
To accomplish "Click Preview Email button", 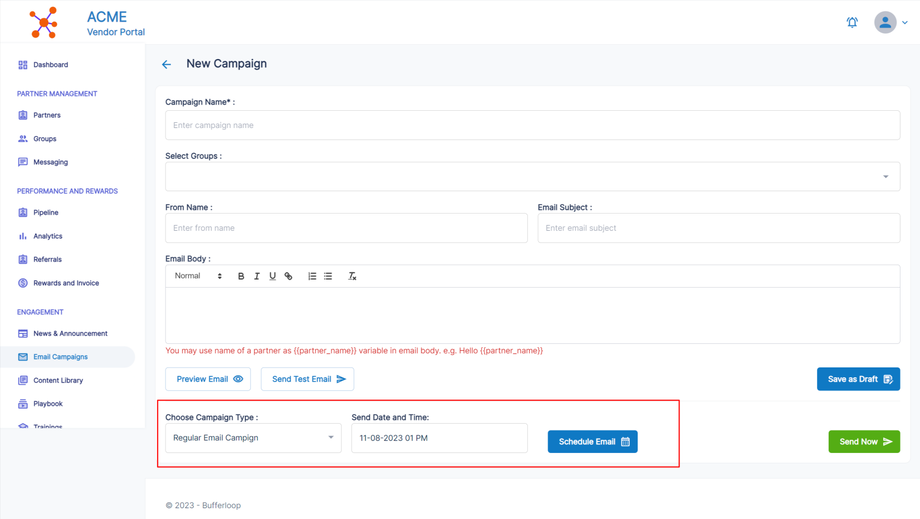I will point(208,379).
